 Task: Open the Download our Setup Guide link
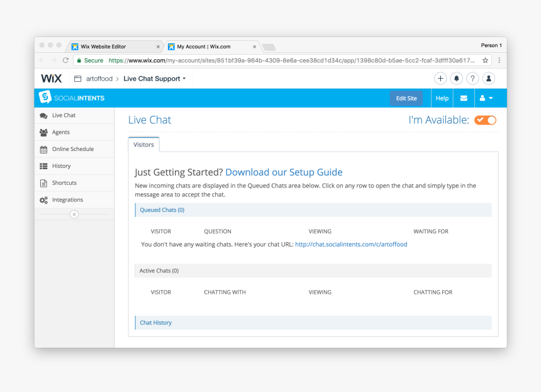[284, 172]
